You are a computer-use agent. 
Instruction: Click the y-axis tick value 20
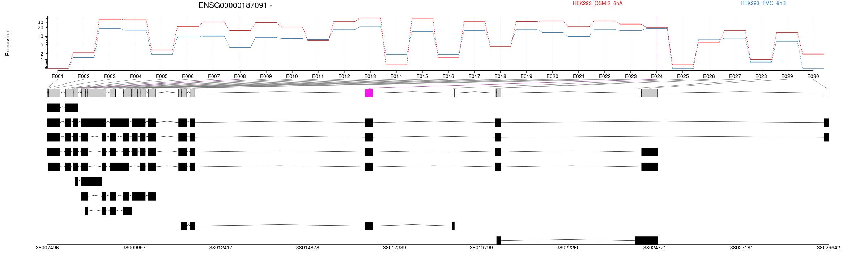pos(41,27)
